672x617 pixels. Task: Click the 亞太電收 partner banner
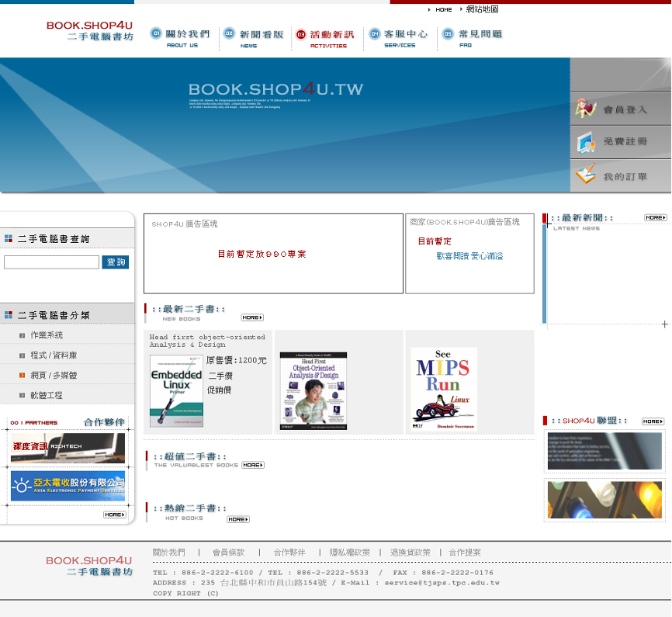68,486
